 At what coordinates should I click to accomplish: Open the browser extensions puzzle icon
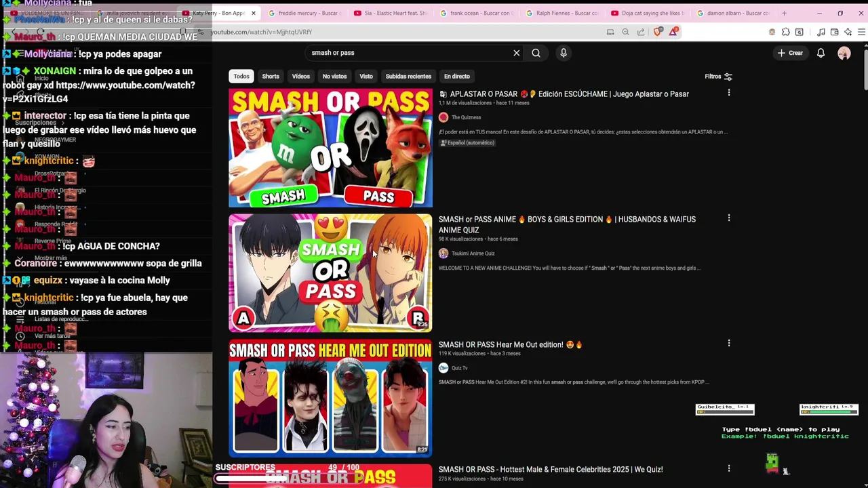786,32
